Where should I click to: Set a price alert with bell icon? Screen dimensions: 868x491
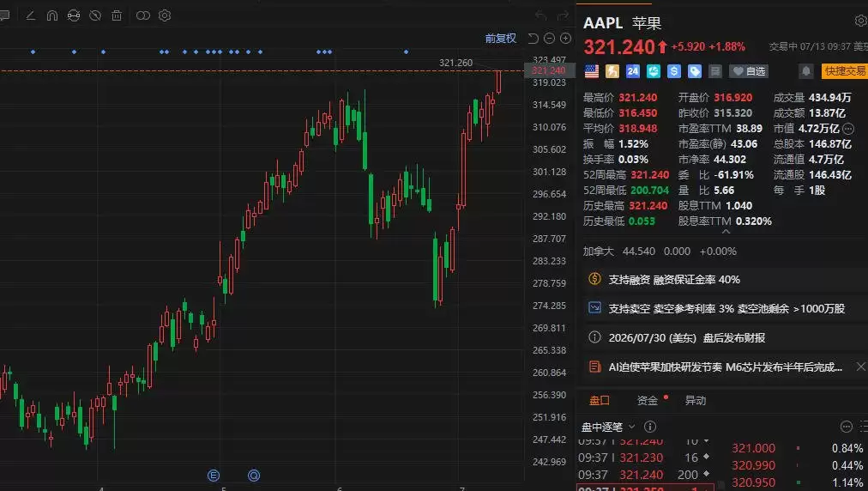806,71
